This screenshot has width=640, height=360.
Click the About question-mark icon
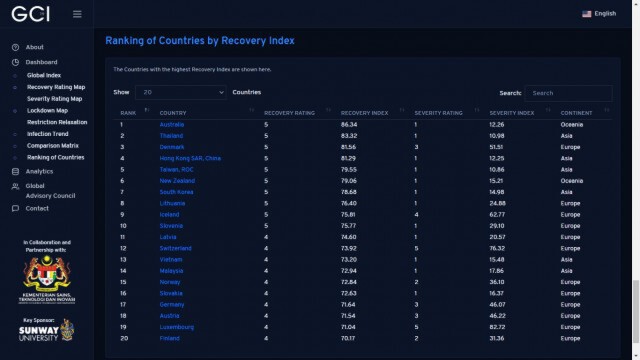tap(16, 47)
